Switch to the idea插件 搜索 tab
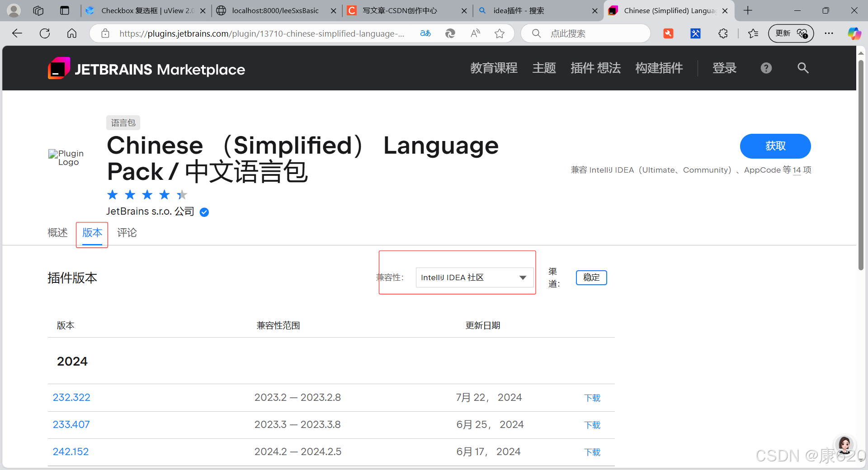The height and width of the screenshot is (470, 868). 538,10
